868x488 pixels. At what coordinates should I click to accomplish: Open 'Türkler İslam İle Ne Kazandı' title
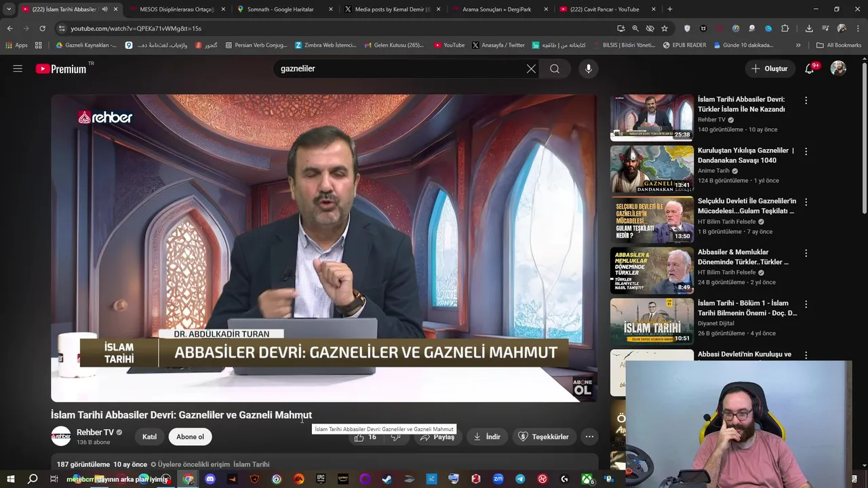[x=741, y=104]
